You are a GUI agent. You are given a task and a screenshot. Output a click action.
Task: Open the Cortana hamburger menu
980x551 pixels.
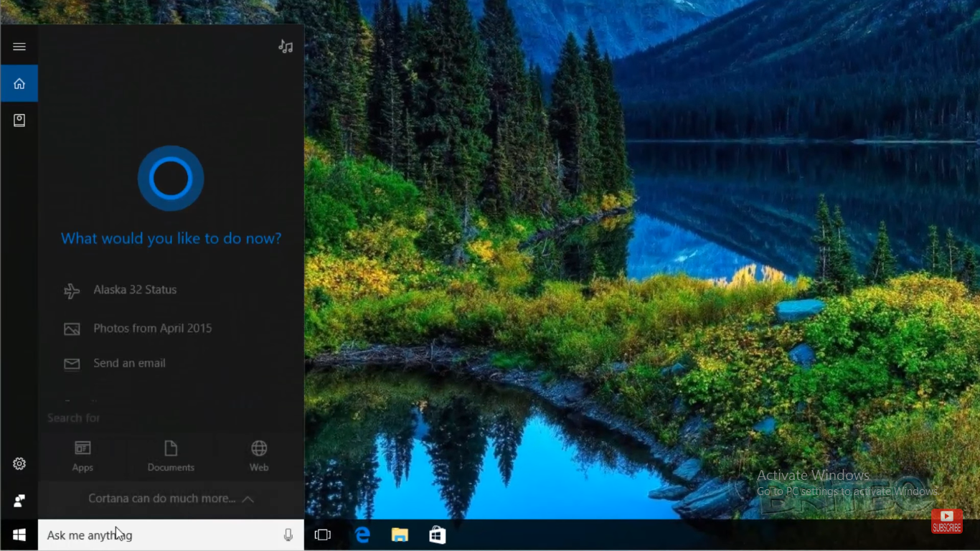tap(19, 47)
